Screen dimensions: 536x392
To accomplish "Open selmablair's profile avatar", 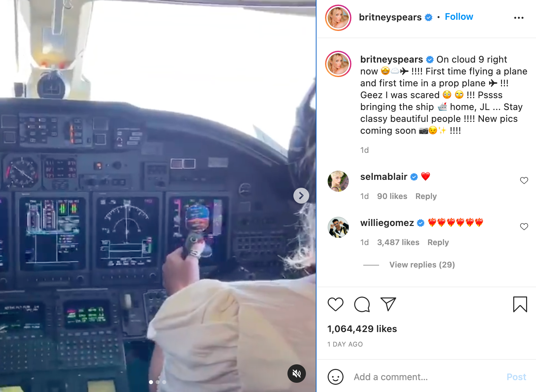I will [338, 181].
